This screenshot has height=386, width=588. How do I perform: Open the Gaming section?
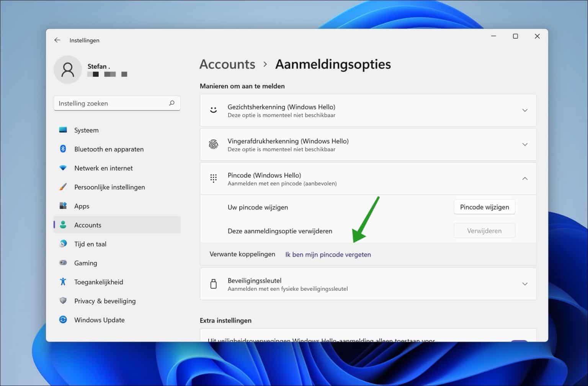(x=85, y=263)
